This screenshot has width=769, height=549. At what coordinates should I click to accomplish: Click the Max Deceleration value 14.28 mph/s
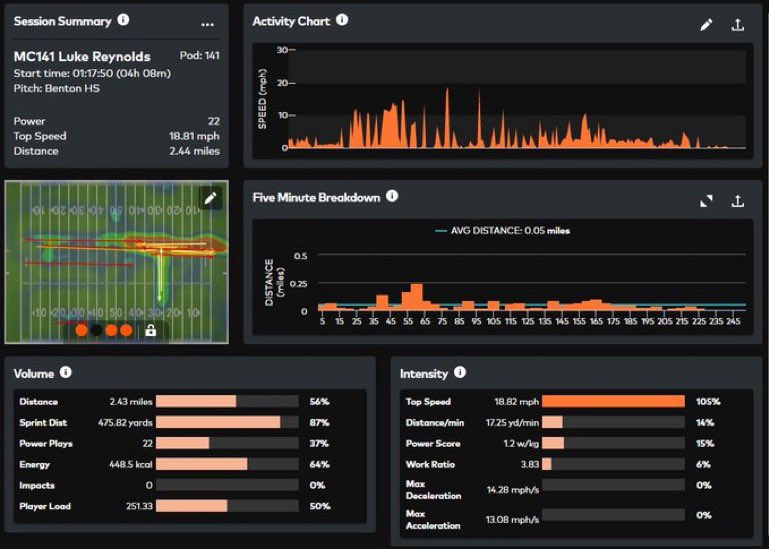pos(513,490)
